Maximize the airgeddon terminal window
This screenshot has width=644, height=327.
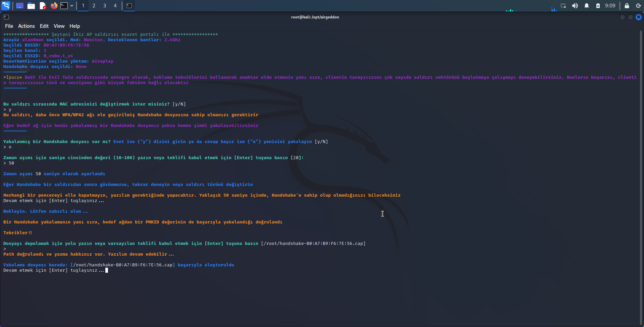[631, 17]
